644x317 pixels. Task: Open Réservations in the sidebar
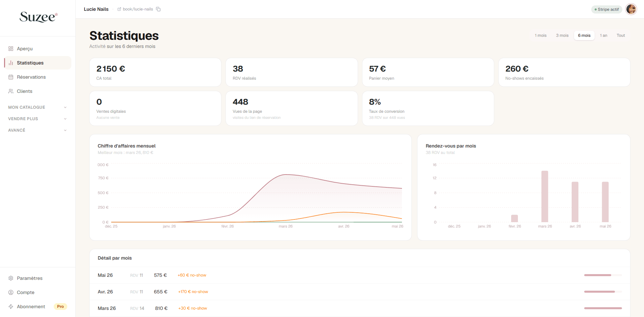coord(38,77)
